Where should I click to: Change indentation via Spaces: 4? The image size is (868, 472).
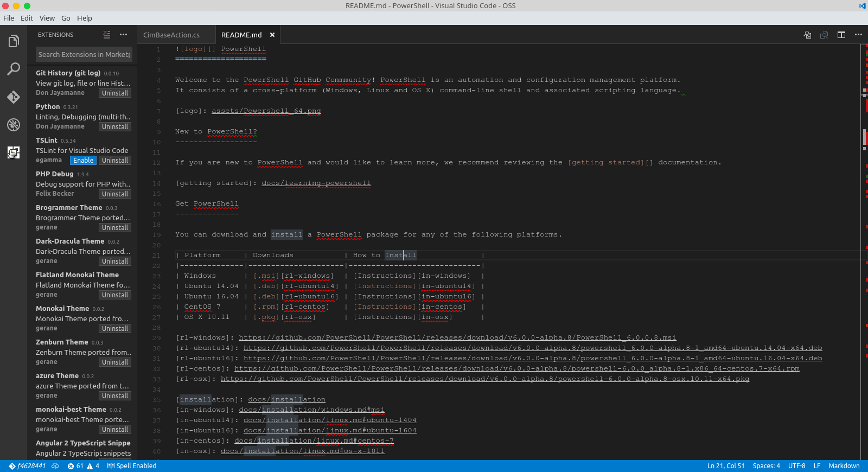click(766, 466)
